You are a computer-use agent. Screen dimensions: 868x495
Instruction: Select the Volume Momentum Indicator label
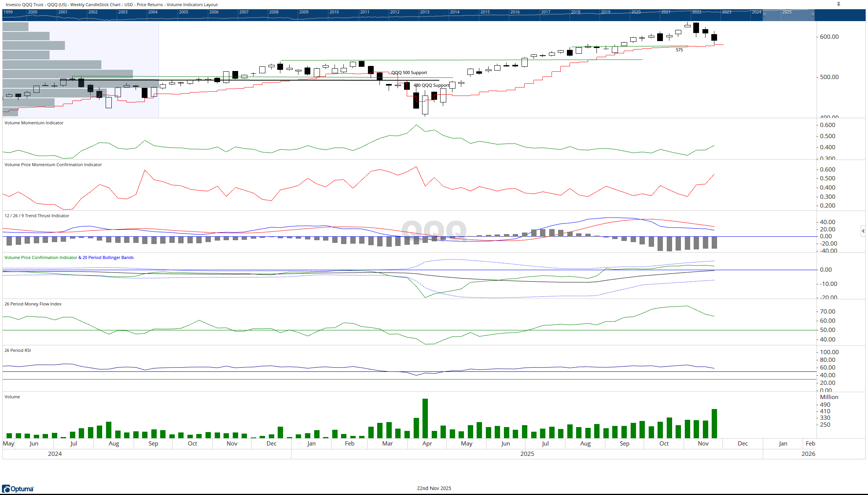(34, 123)
